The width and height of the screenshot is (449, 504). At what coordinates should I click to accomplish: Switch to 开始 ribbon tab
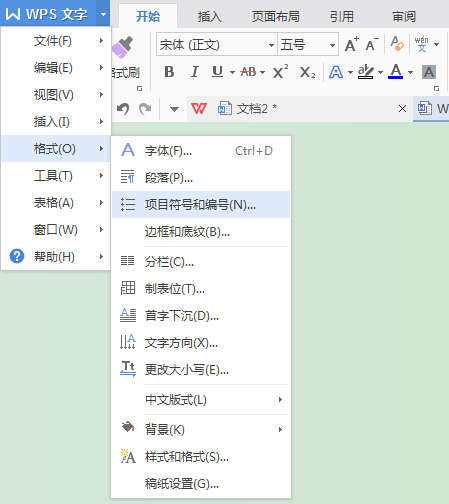[148, 16]
